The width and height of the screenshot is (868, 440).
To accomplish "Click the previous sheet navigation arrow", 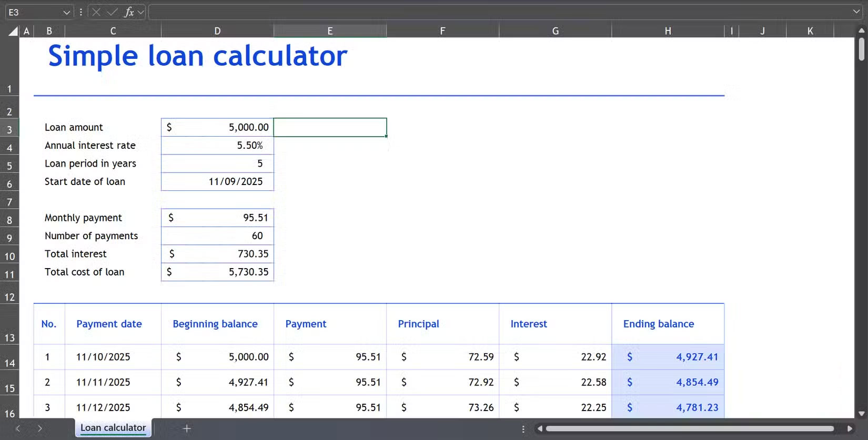I will point(18,428).
